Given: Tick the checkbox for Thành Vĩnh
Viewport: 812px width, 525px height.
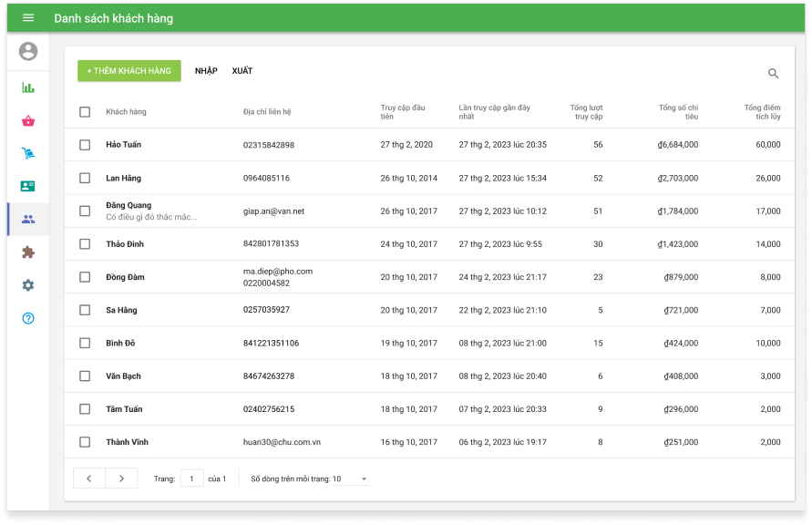Looking at the screenshot, I should [85, 442].
